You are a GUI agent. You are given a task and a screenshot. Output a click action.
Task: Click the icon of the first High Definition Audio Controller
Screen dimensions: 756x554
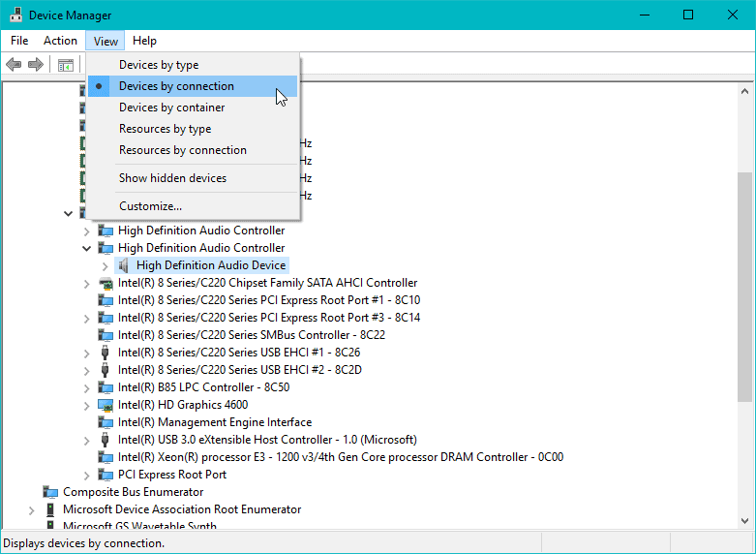point(106,231)
